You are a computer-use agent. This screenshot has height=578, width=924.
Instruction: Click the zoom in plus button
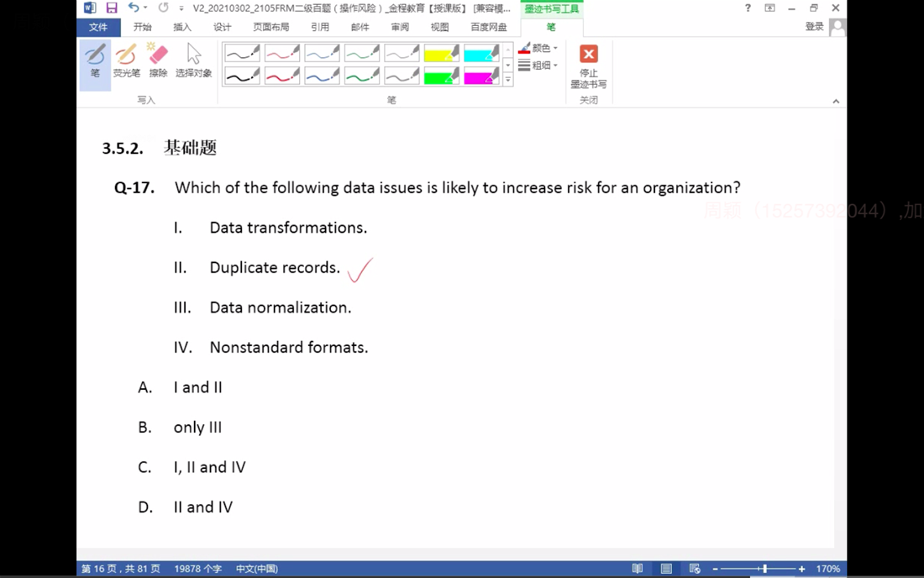pyautogui.click(x=802, y=569)
